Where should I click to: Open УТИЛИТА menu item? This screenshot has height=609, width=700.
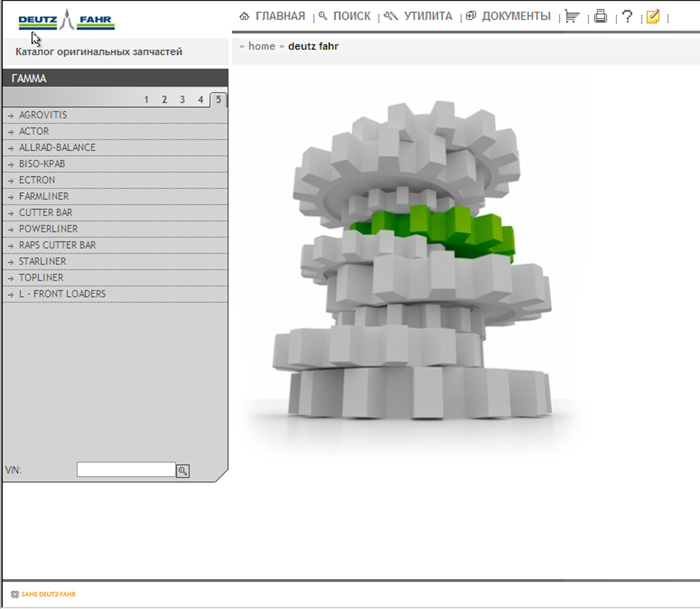pyautogui.click(x=418, y=17)
